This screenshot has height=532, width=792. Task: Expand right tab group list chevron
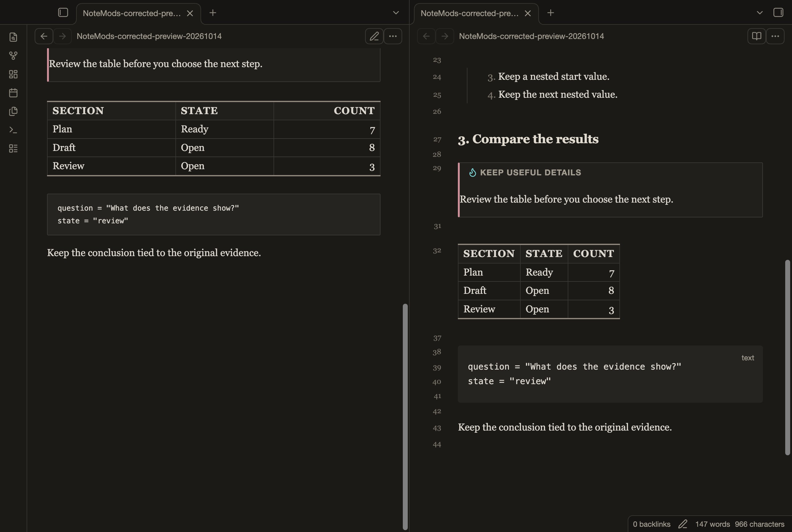[x=760, y=13]
